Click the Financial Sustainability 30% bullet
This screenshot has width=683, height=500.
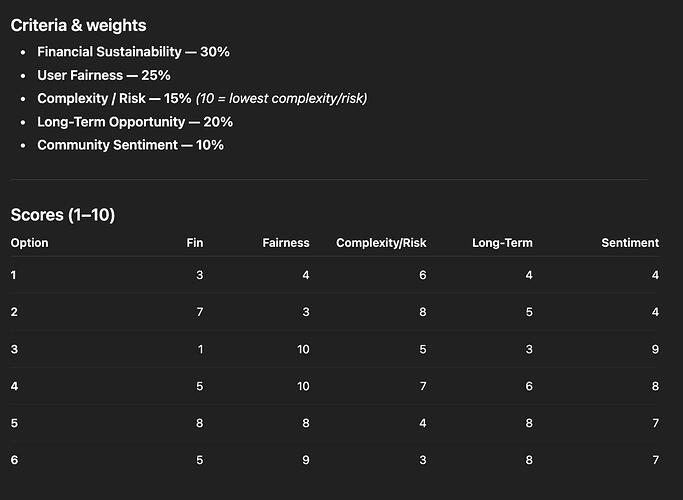133,51
